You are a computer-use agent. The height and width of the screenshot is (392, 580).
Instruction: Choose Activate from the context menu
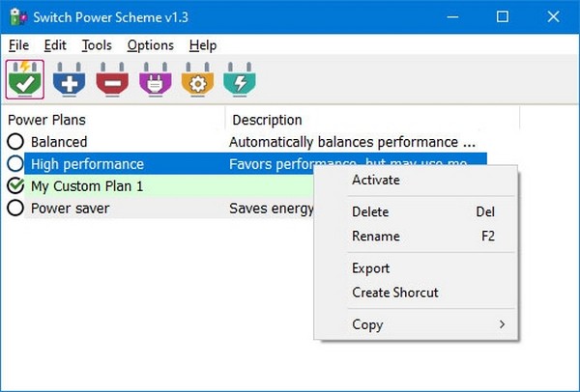376,180
